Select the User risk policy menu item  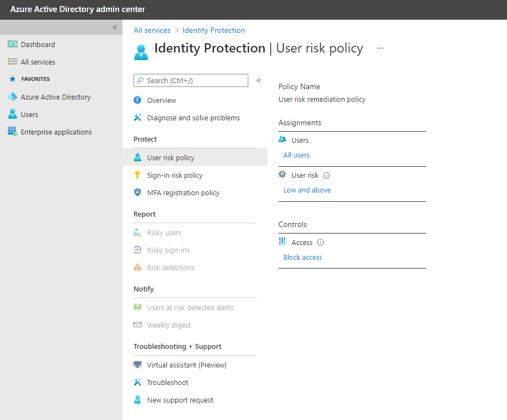tap(195, 157)
